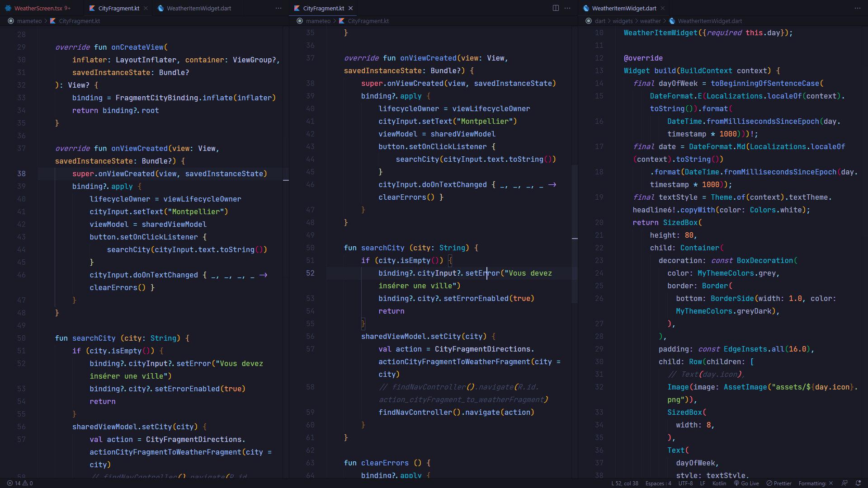Open more actions menu of left editor group
This screenshot has width=868, height=488.
tap(278, 8)
